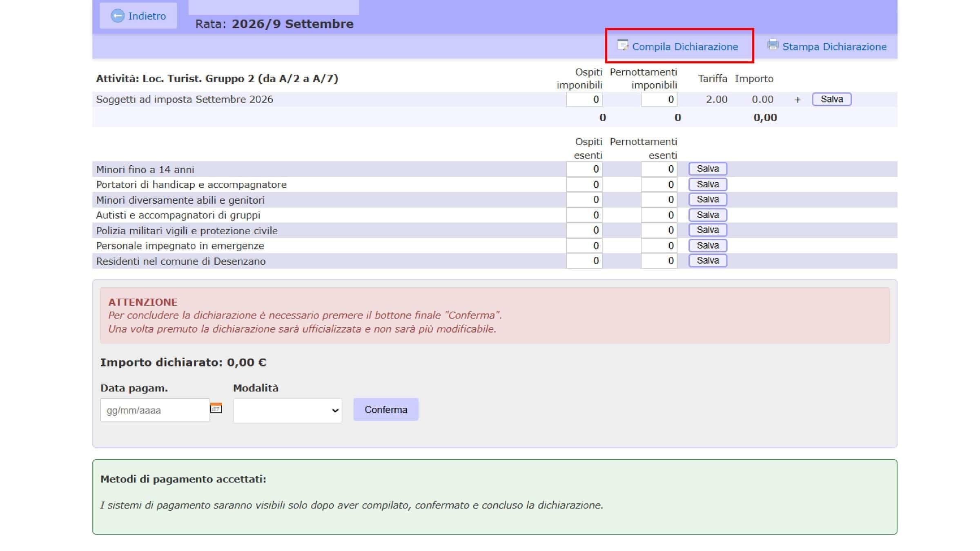Open the Compila Dichiarazione link
The height and width of the screenshot is (551, 980).
pos(685,47)
